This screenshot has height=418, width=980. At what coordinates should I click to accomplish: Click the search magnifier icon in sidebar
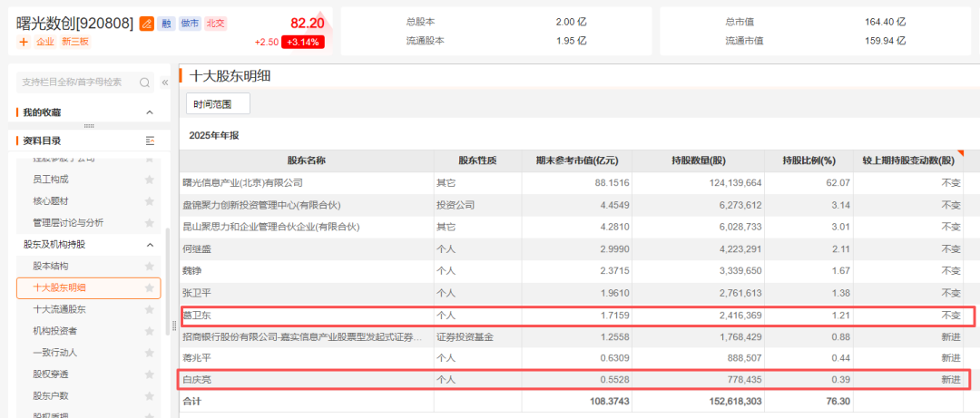[x=145, y=83]
